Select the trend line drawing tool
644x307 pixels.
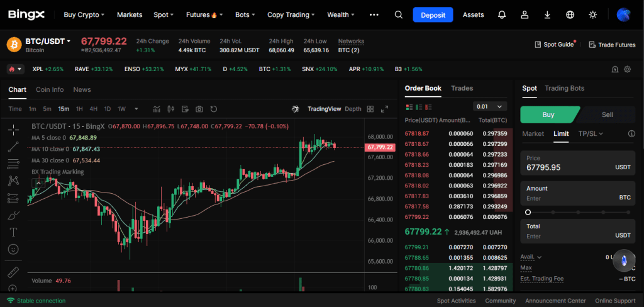click(x=13, y=147)
